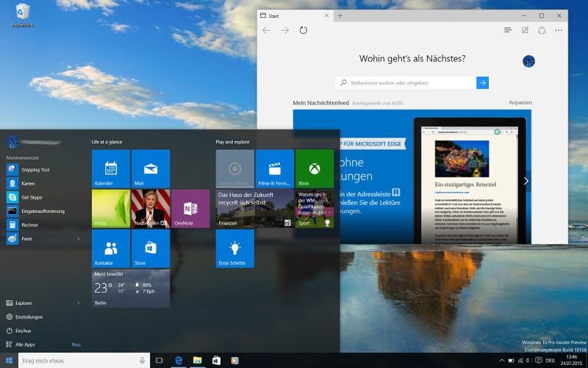This screenshot has height=368, width=588.
Task: Click the Ein einzigartiges Reiseziel article image
Action: click(462, 159)
